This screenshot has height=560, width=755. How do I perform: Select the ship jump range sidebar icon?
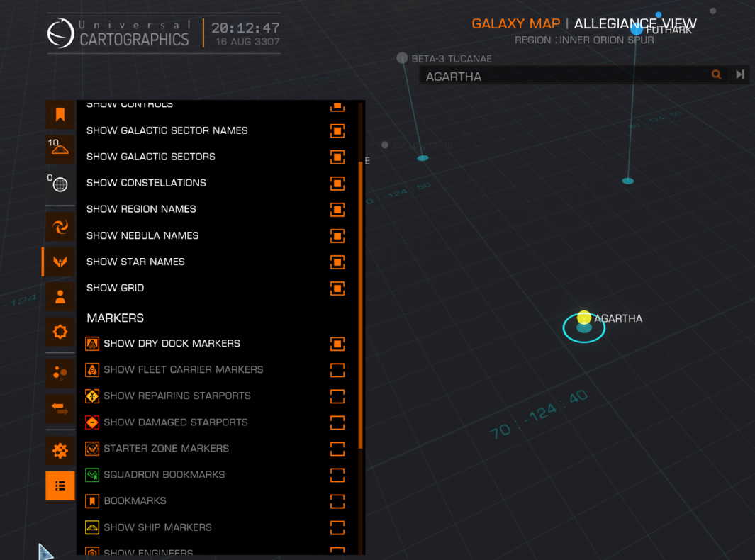60,150
